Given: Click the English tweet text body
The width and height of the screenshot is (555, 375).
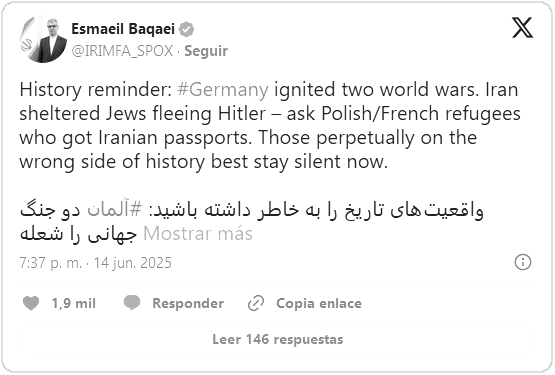Looking at the screenshot, I should [x=270, y=126].
